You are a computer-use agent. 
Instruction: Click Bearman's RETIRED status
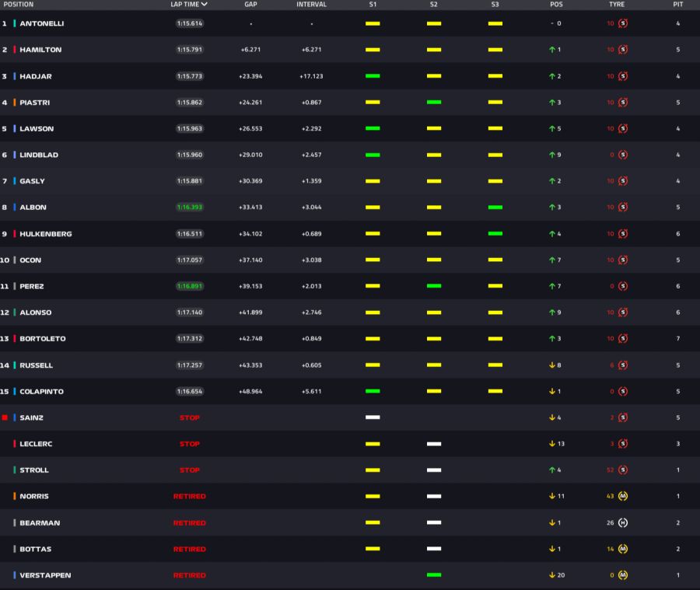pos(190,522)
